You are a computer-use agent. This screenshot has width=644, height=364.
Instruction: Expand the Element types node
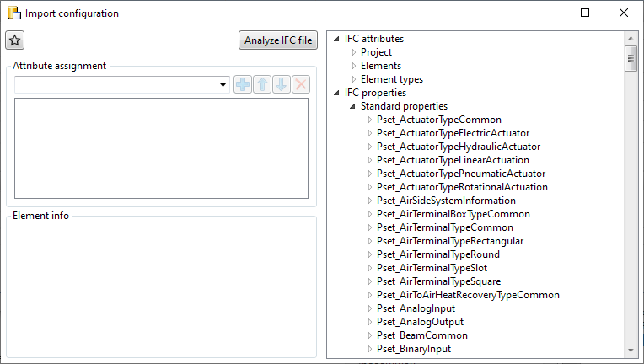pos(354,79)
